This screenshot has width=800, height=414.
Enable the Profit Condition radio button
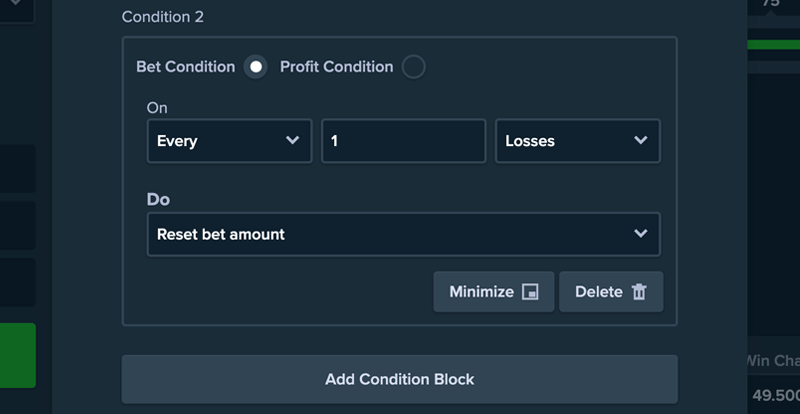click(413, 67)
